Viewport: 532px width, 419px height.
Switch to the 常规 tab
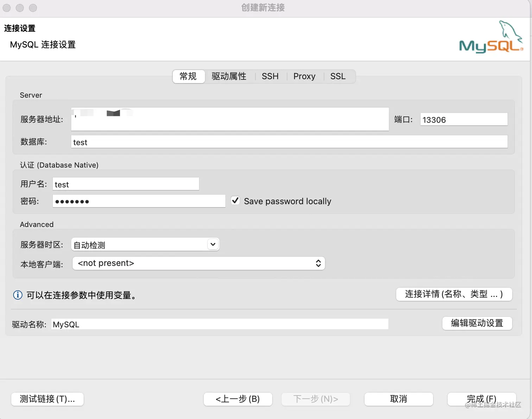pyautogui.click(x=188, y=76)
